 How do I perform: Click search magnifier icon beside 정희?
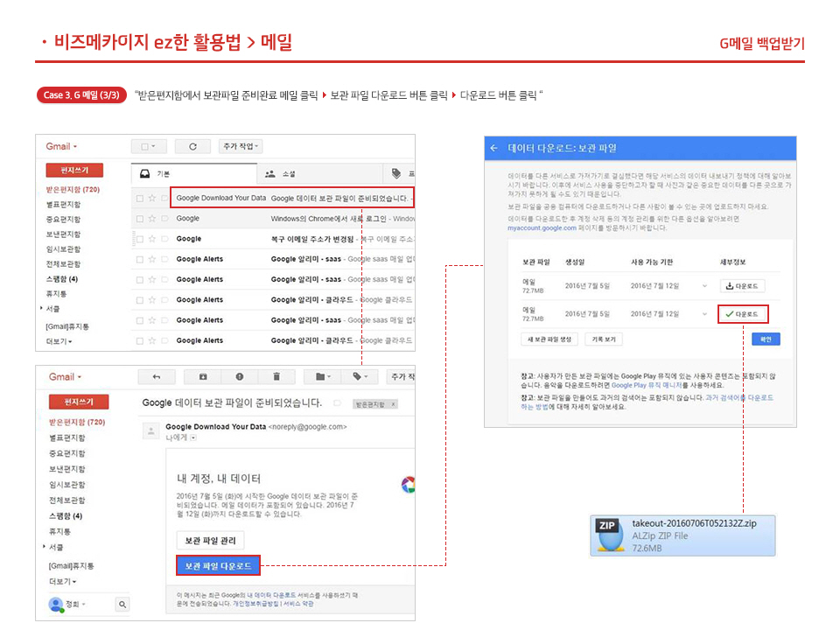pos(122,605)
